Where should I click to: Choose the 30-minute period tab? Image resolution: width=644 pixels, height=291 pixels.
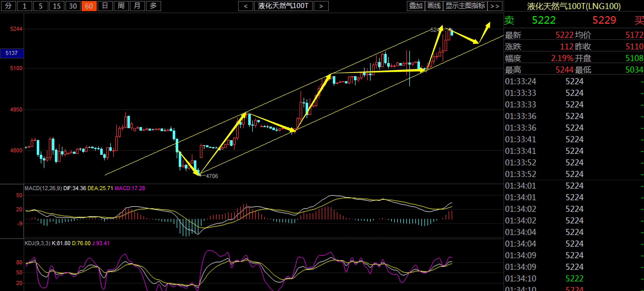coord(73,6)
